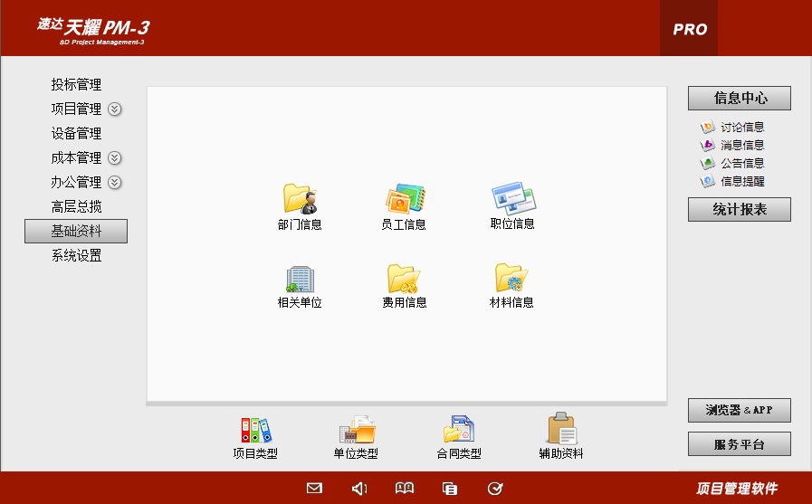Click the speaker announcement icon in bottom bar
Image resolution: width=812 pixels, height=504 pixels.
point(359,489)
